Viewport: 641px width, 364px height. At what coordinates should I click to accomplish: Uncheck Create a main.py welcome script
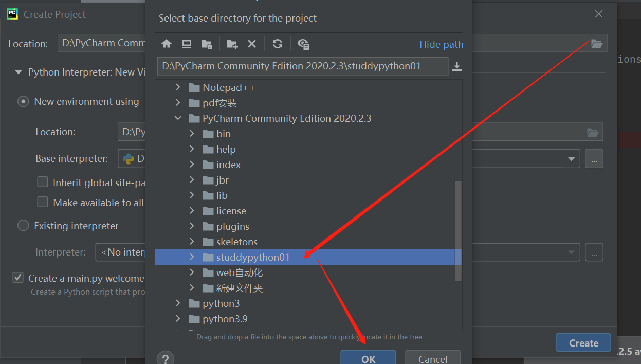[x=18, y=278]
